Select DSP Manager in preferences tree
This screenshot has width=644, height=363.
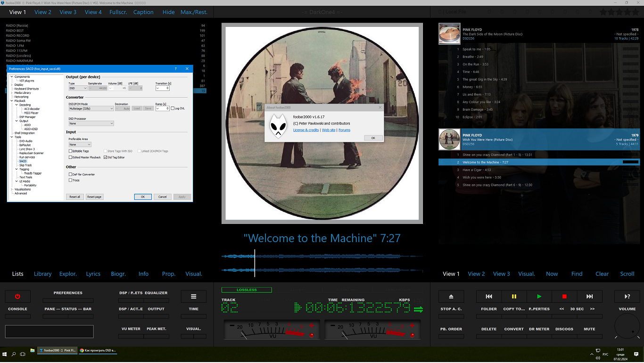[x=27, y=117]
